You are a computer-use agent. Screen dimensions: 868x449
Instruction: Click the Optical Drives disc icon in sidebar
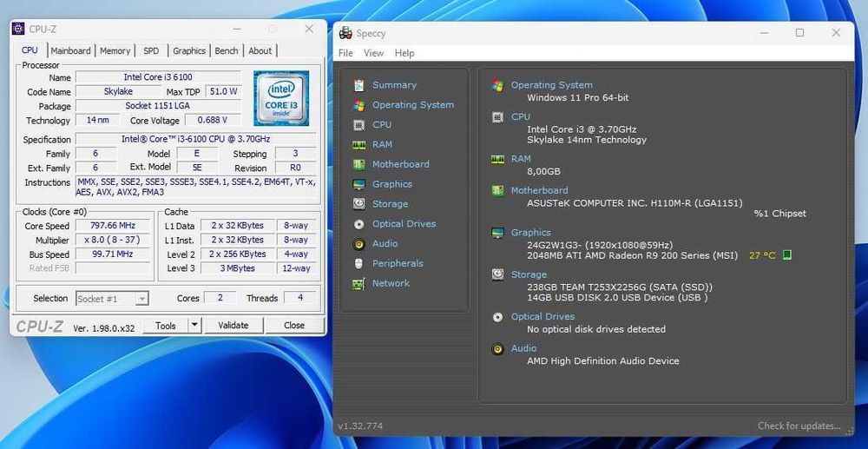tap(358, 224)
